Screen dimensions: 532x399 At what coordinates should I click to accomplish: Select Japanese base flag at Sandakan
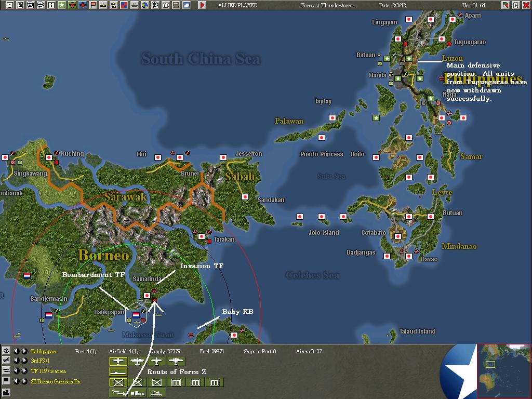245,197
